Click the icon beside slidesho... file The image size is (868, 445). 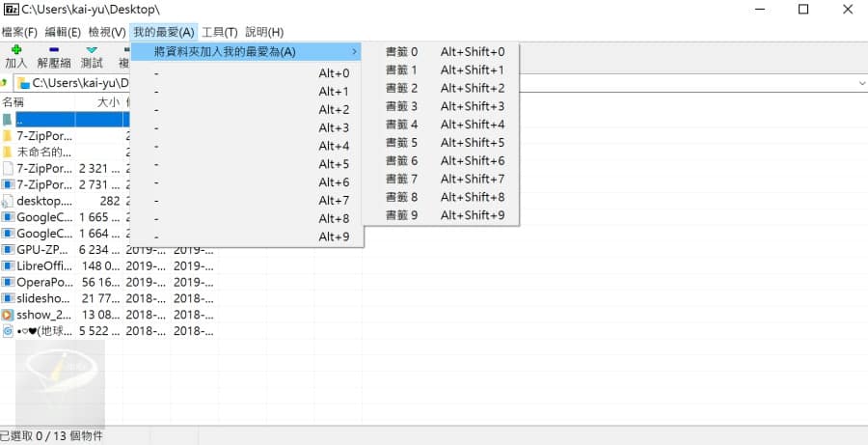point(7,298)
